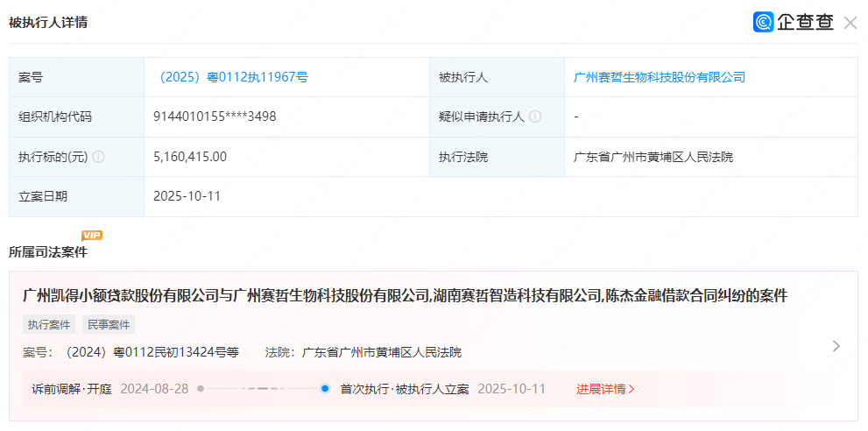Click the court name 广东省广州市黄埔区人民法院 in table

653,157
